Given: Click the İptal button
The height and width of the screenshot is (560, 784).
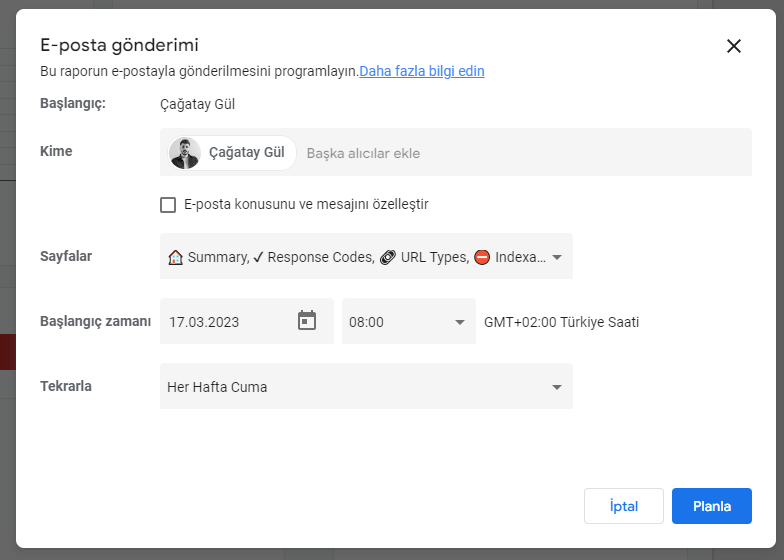Looking at the screenshot, I should (624, 506).
